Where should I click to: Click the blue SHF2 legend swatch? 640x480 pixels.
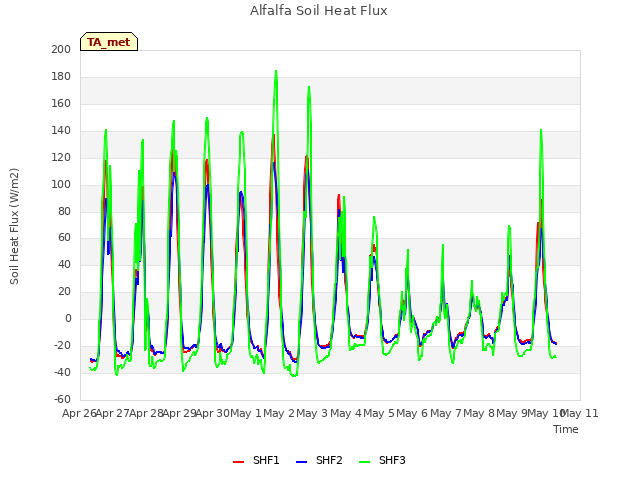pyautogui.click(x=301, y=462)
